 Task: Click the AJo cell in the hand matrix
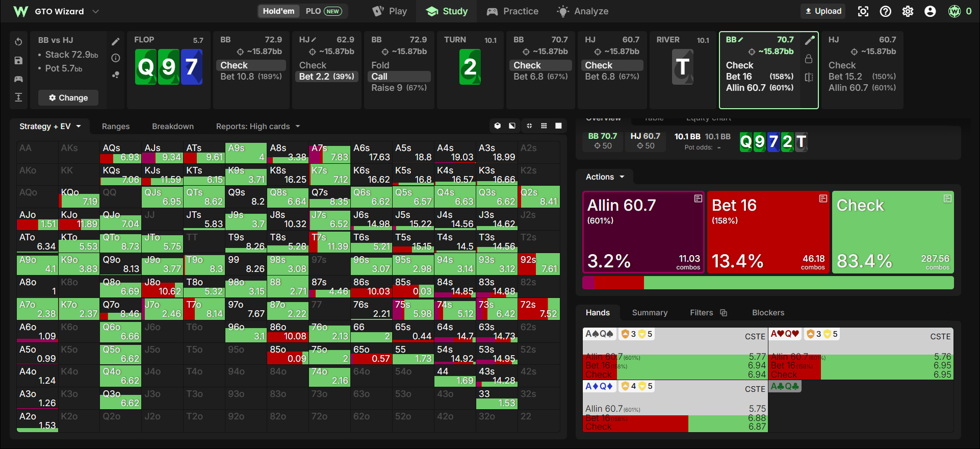pyautogui.click(x=37, y=219)
